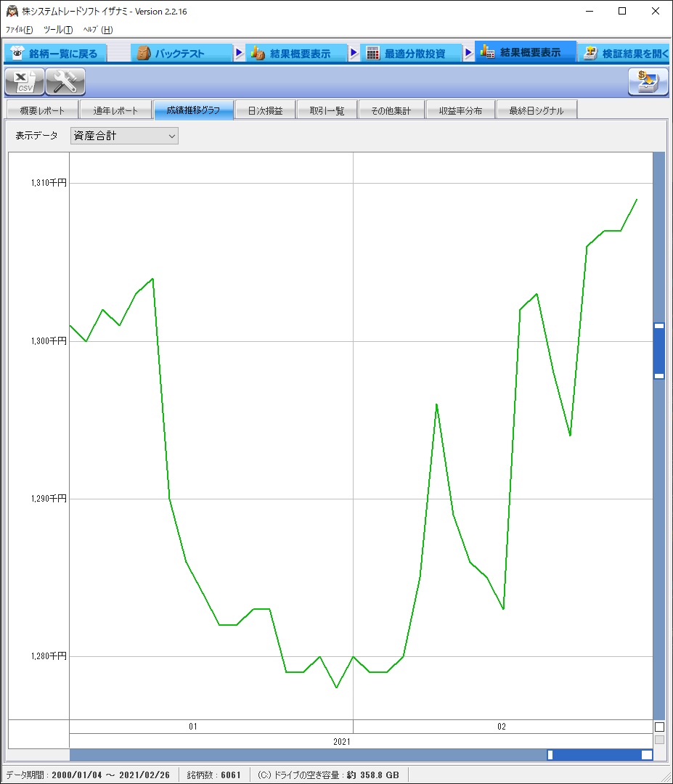This screenshot has height=784, width=673.
Task: Go to the first 結果概要表示 step
Action: click(290, 54)
